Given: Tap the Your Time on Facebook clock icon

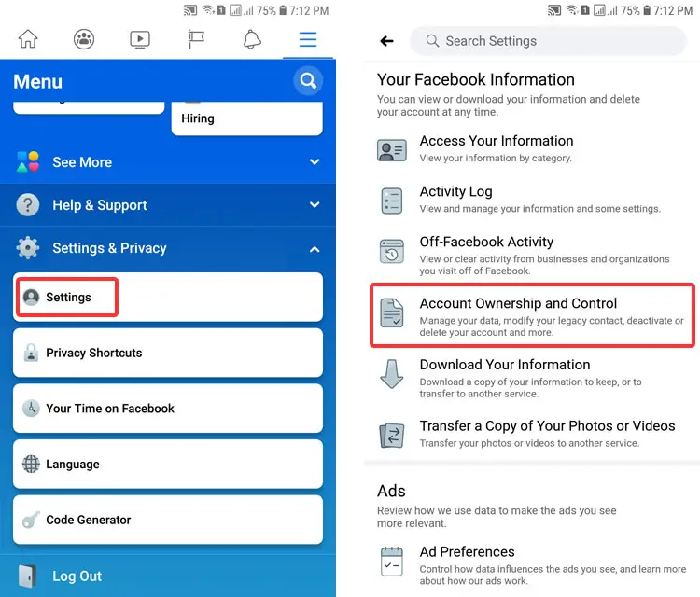Looking at the screenshot, I should pos(31,409).
